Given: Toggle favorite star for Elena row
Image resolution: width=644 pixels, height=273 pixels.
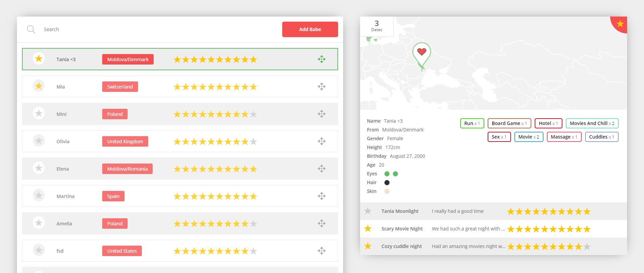Looking at the screenshot, I should point(39,168).
